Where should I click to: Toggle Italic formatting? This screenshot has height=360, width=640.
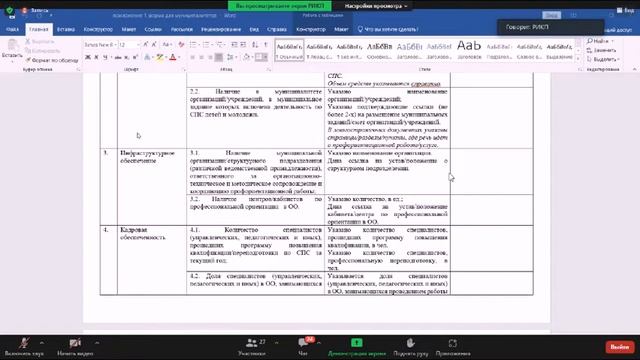(96, 57)
